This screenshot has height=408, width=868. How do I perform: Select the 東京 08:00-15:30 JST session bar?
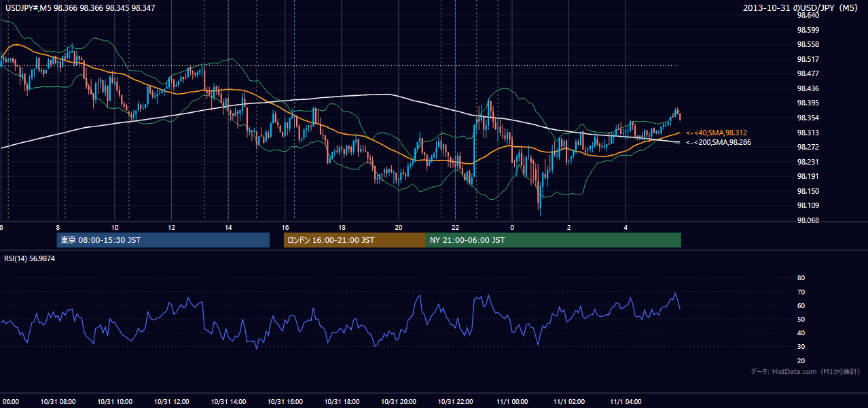click(163, 240)
